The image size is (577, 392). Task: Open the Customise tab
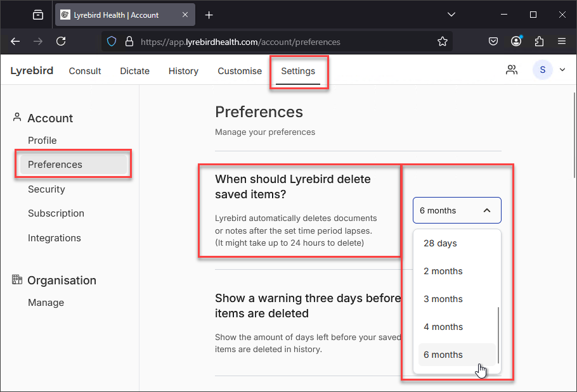(240, 71)
